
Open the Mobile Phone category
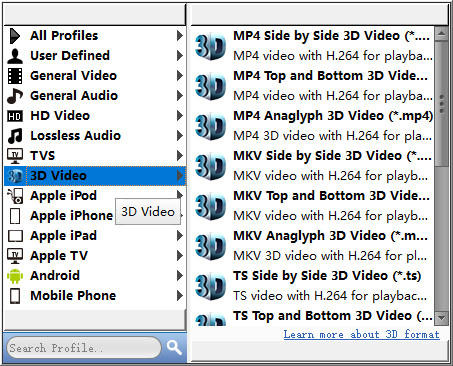tap(95, 296)
